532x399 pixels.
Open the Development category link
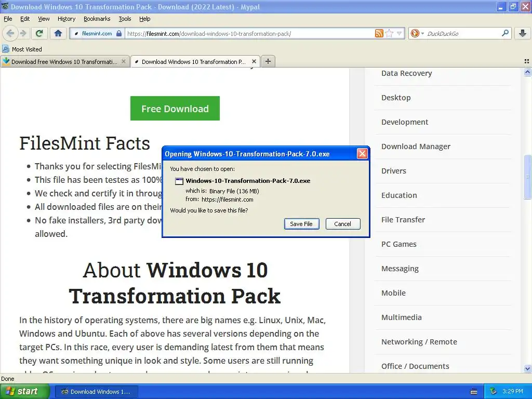coord(405,122)
